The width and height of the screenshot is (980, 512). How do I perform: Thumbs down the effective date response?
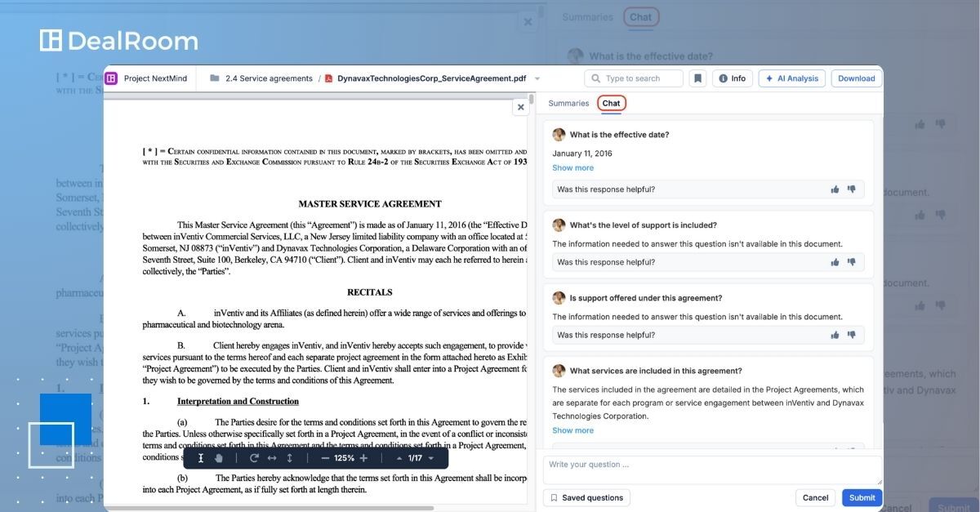pyautogui.click(x=851, y=189)
